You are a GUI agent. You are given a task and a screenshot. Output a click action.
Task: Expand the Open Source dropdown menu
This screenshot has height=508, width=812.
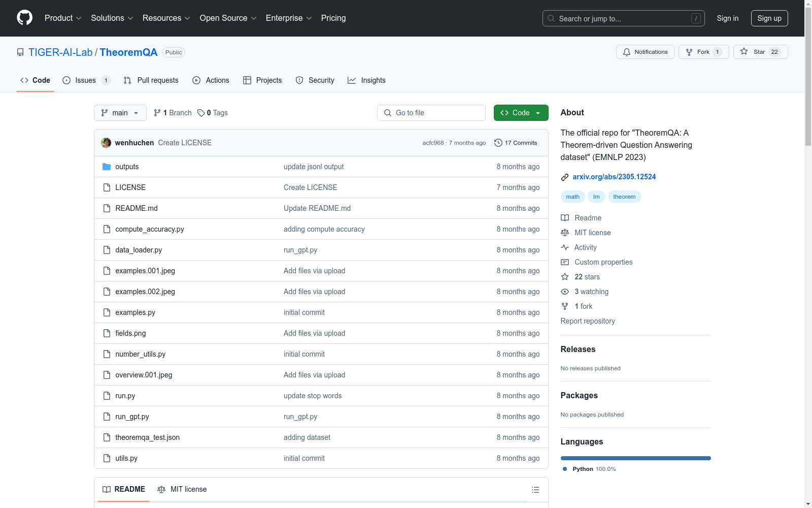[x=228, y=18]
